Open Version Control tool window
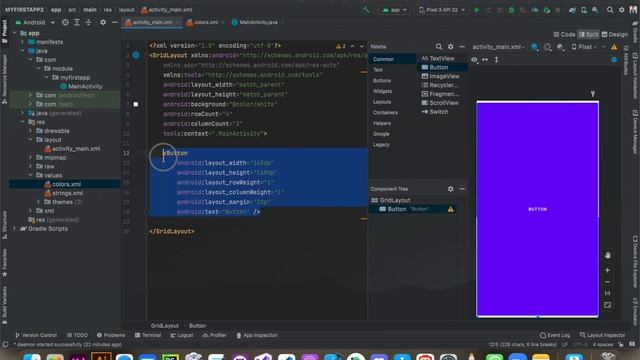The width and height of the screenshot is (640, 360). click(x=36, y=335)
